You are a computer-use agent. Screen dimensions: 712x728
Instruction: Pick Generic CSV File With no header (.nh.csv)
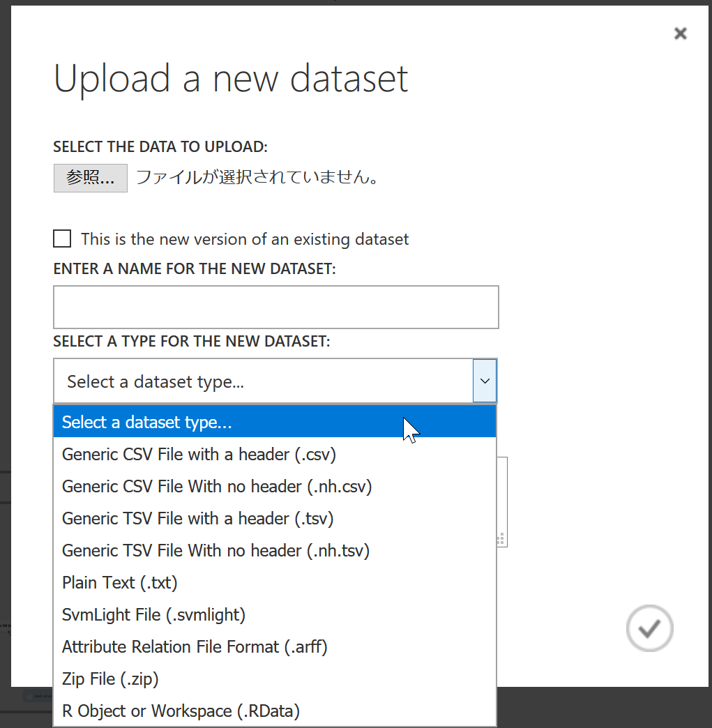[217, 487]
